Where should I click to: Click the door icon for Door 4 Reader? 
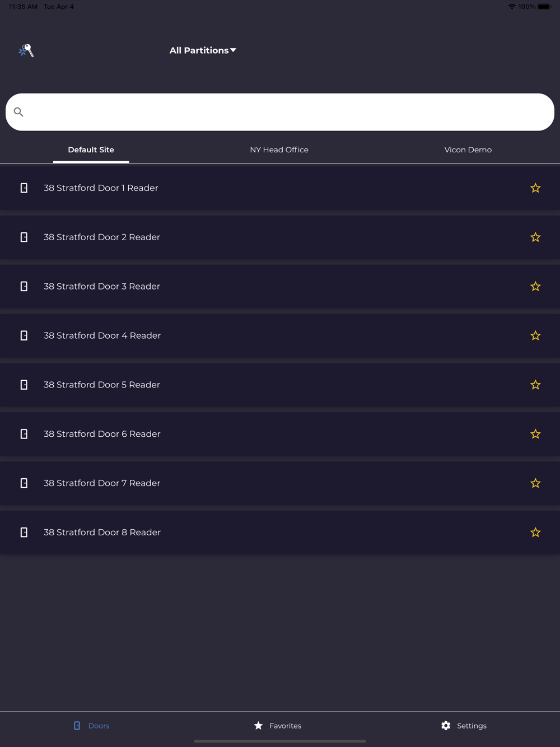tap(24, 335)
